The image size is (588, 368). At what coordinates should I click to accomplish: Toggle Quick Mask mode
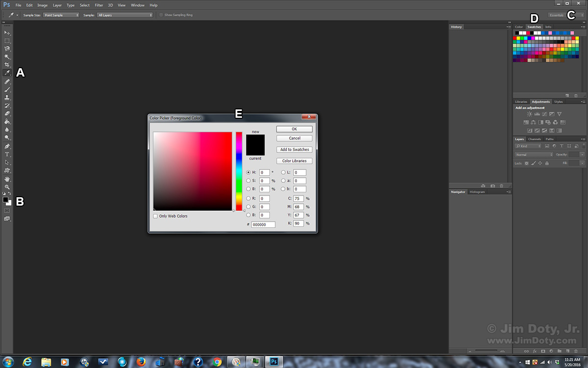pyautogui.click(x=7, y=210)
